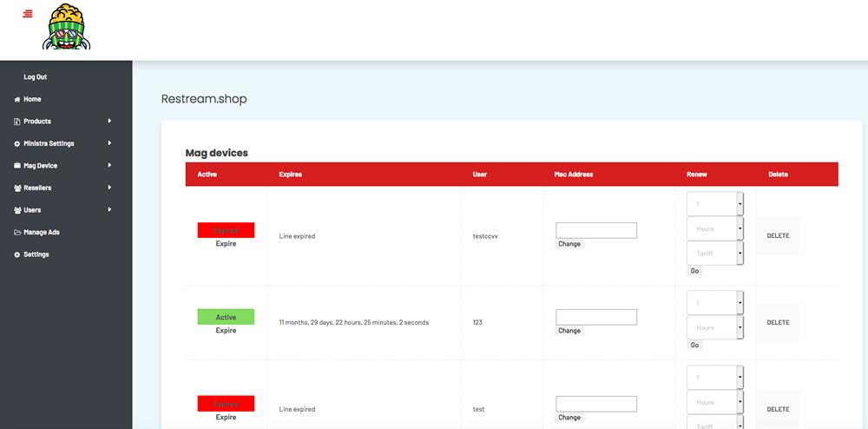Expand the Ministra Settings submenu arrow
This screenshot has width=868, height=429.
tap(109, 142)
